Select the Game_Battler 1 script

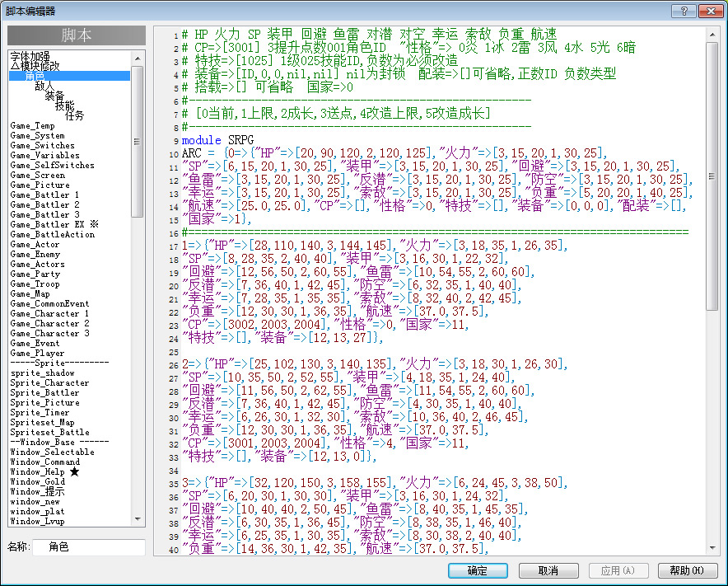pos(44,195)
